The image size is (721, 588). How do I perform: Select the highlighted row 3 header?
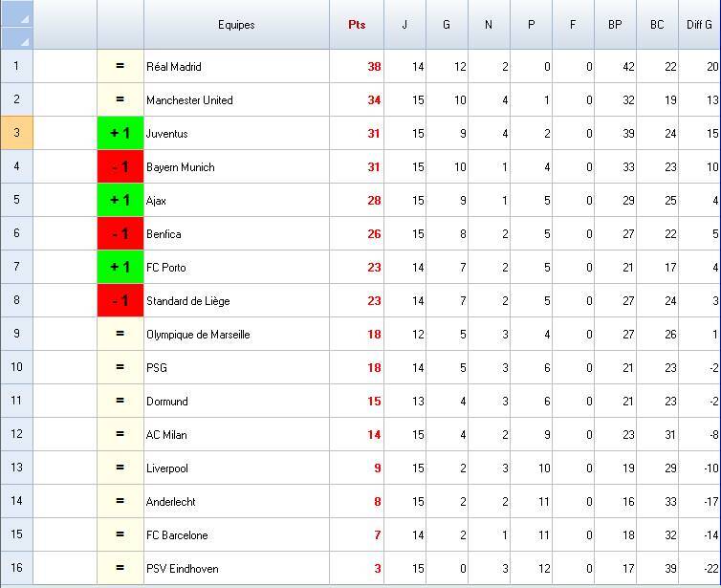[16, 134]
